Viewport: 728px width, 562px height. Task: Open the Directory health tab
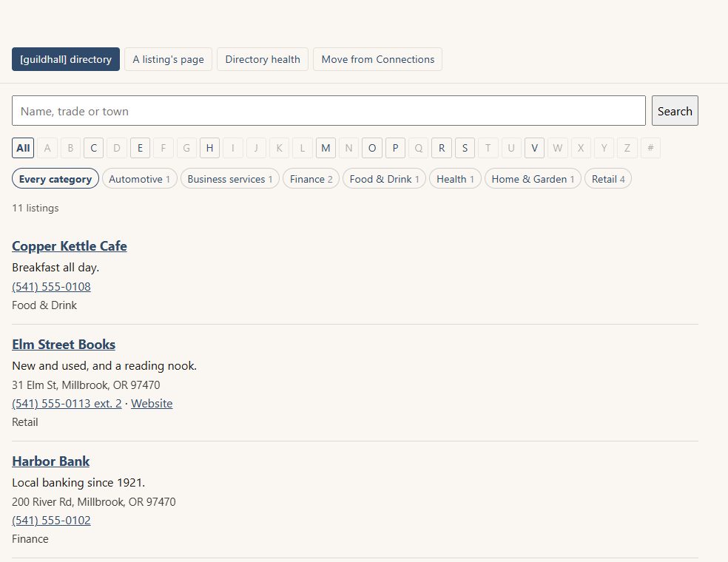click(x=263, y=59)
